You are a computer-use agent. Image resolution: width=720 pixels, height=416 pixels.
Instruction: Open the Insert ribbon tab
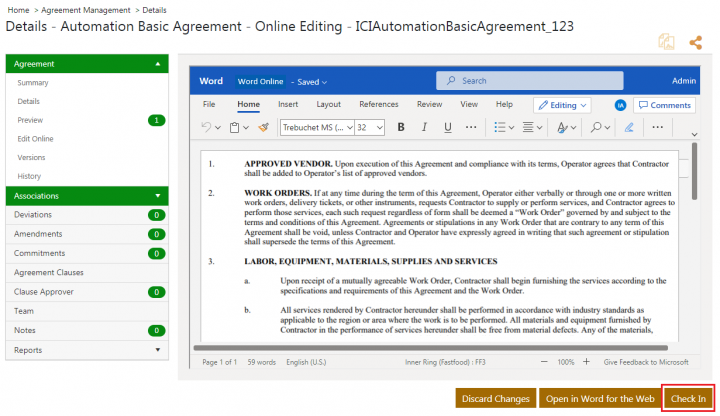tap(288, 104)
